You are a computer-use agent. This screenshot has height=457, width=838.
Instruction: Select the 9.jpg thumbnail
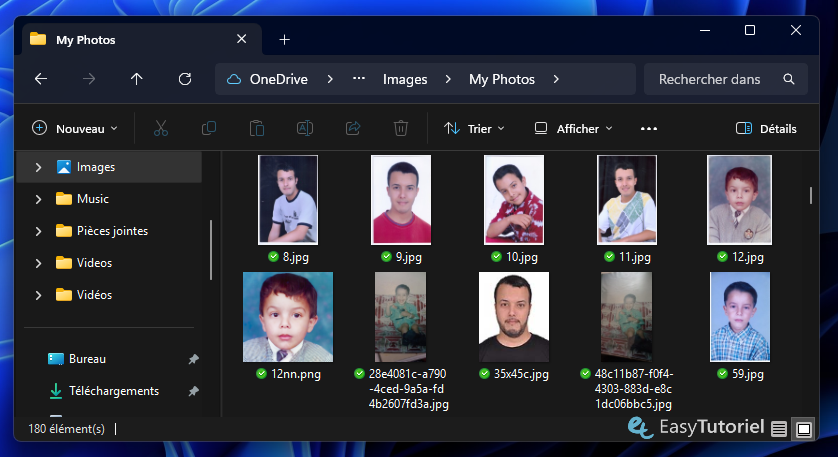click(401, 200)
